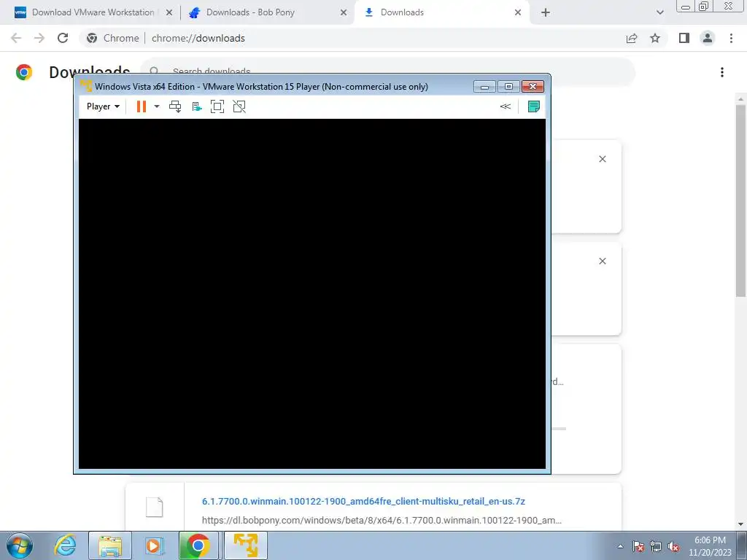Click the Chrome logo on Downloads page
Image resolution: width=747 pixels, height=560 pixels.
tap(24, 72)
